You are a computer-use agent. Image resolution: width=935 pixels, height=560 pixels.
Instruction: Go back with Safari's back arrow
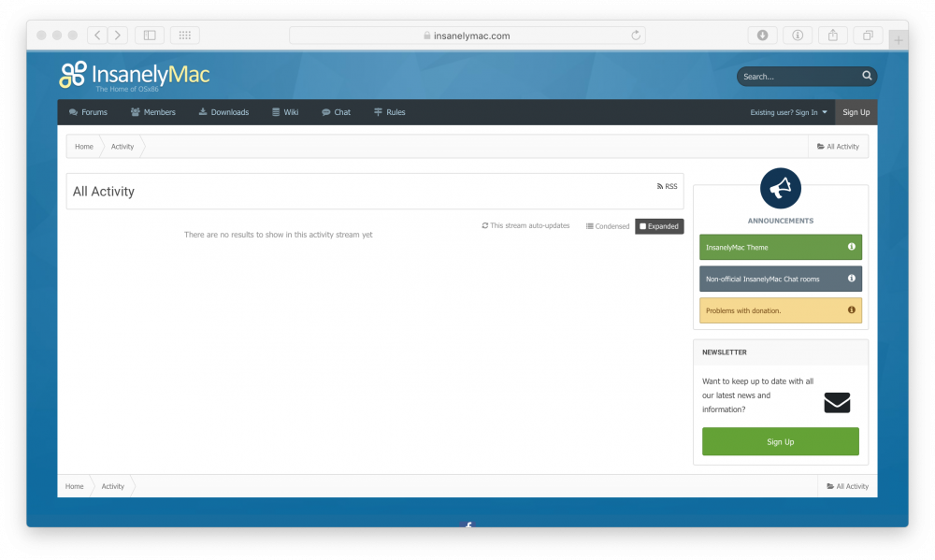pyautogui.click(x=97, y=36)
